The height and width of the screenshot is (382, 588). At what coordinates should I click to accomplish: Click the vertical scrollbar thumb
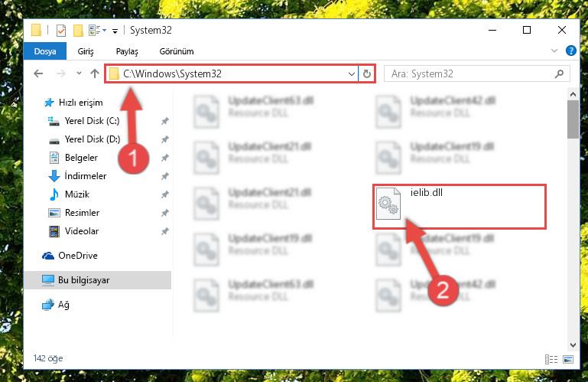[x=573, y=119]
